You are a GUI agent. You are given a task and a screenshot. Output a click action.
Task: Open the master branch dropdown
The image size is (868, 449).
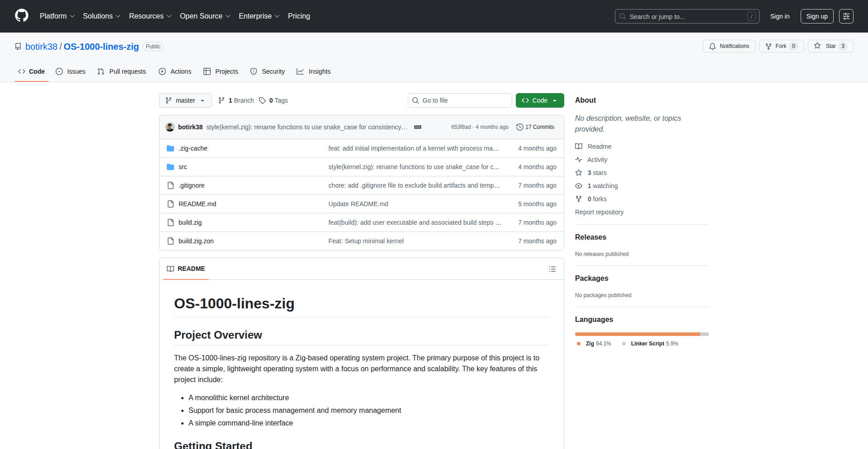point(185,100)
